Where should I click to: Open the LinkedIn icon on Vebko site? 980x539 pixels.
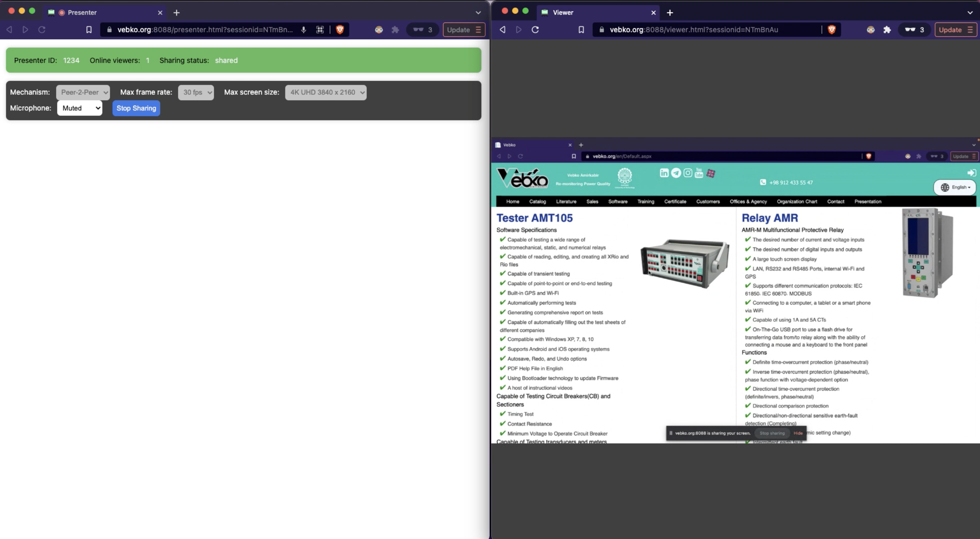[664, 173]
